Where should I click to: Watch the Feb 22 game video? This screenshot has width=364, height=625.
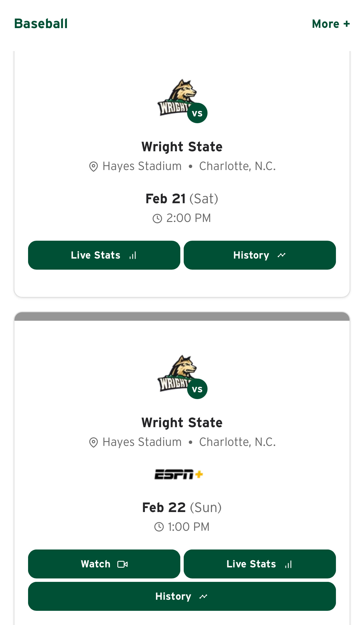tap(104, 564)
